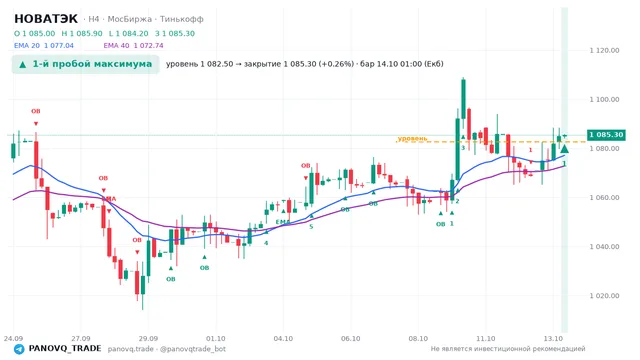Click the 1 060.00 price axis label

[x=604, y=197]
